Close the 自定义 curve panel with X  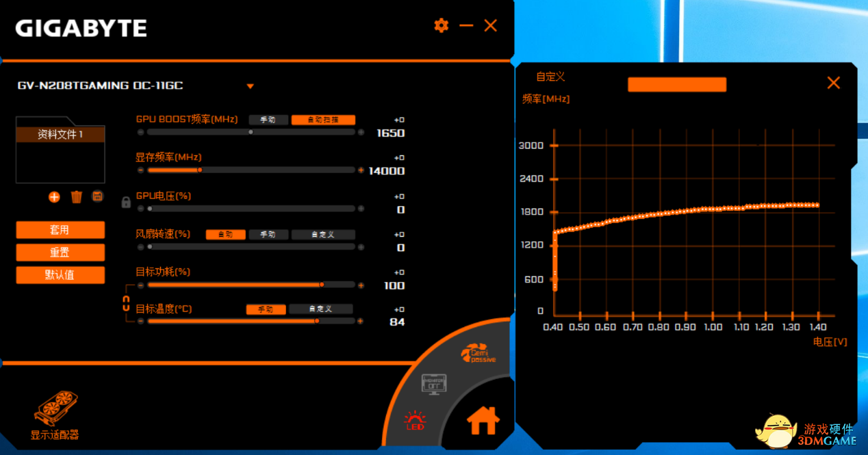click(x=833, y=83)
